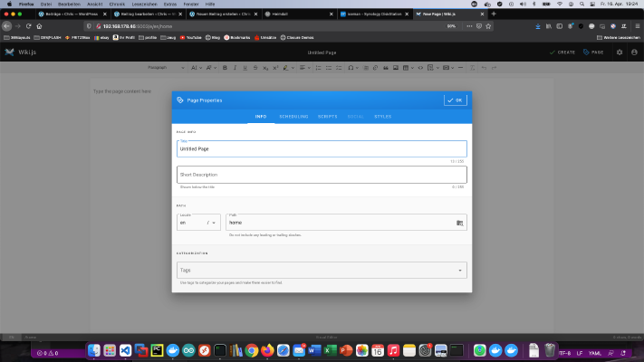This screenshot has width=644, height=362.
Task: Open the Firefox hamburger menu
Action: 638,26
